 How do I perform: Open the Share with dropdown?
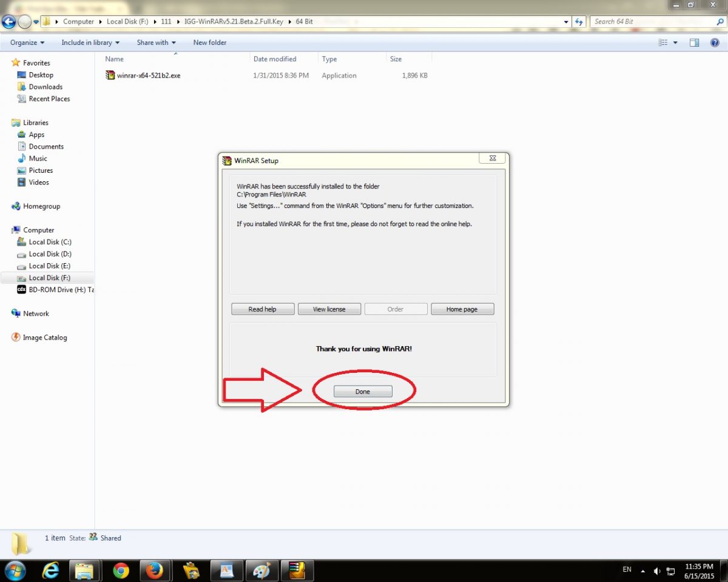tap(156, 42)
